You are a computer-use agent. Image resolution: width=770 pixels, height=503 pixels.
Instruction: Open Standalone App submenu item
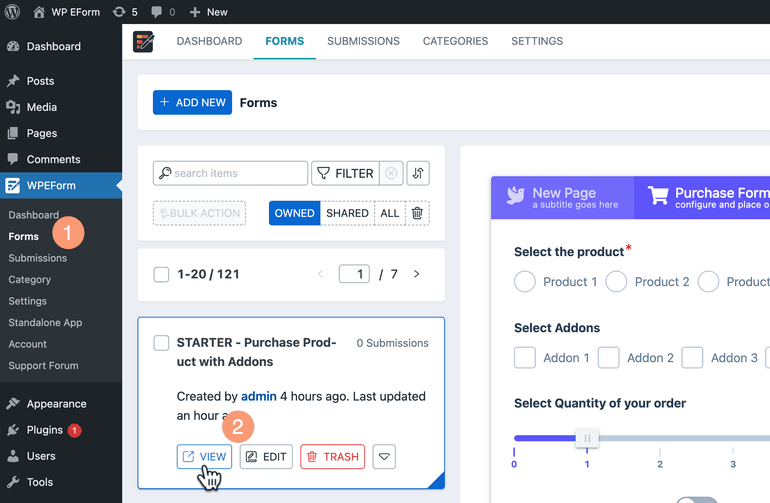point(45,323)
